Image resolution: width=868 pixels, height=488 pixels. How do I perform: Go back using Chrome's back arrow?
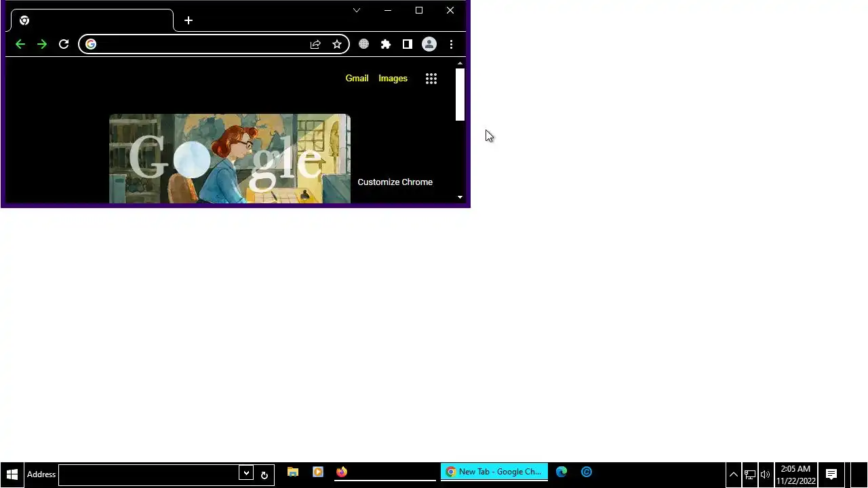pyautogui.click(x=20, y=44)
